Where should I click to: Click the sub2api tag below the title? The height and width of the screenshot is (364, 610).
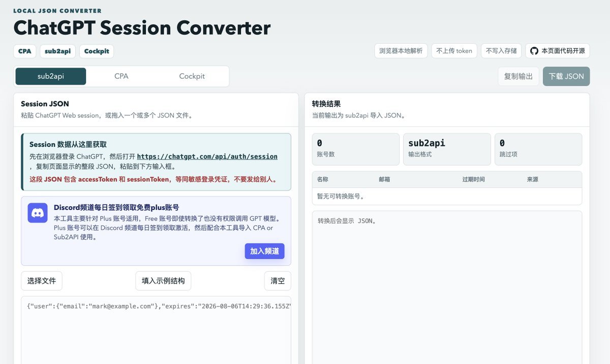click(x=58, y=51)
